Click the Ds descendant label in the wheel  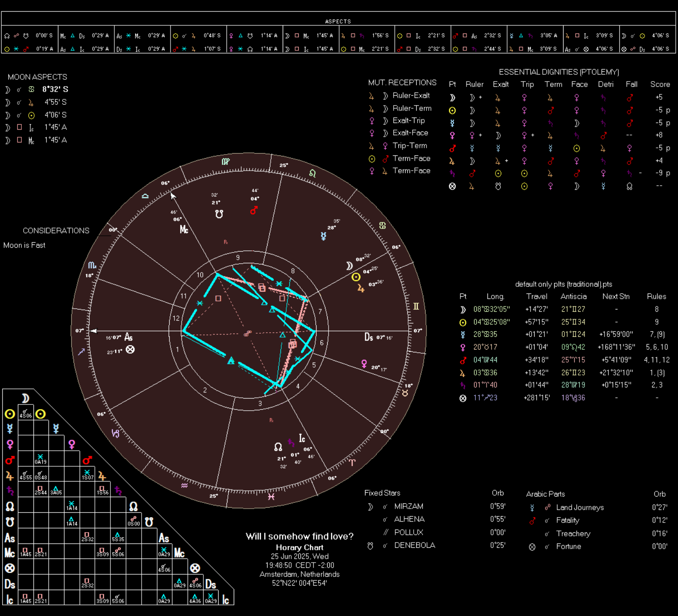click(369, 337)
